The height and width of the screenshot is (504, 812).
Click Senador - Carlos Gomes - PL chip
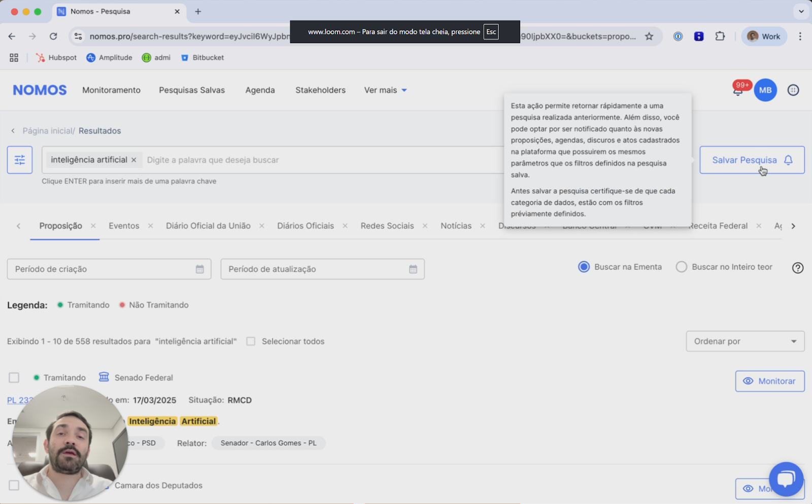point(268,443)
